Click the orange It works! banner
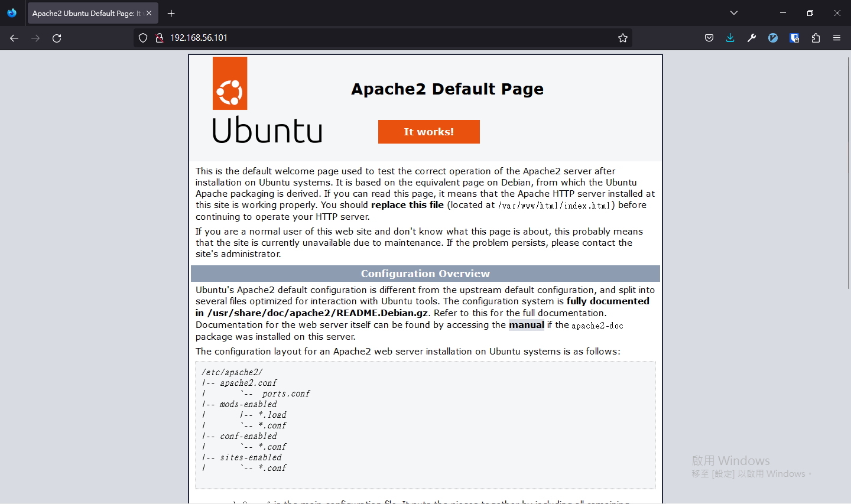The height and width of the screenshot is (504, 851). click(428, 132)
